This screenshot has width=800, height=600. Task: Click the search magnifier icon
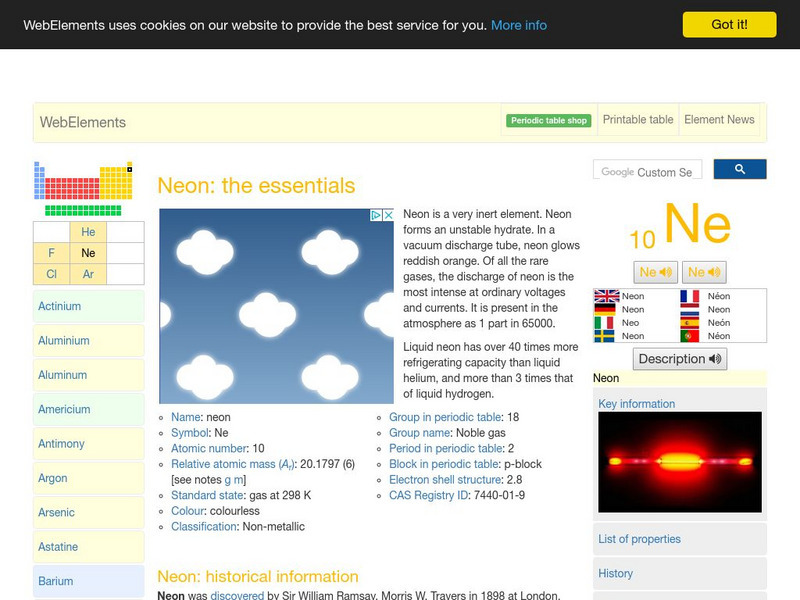point(740,169)
